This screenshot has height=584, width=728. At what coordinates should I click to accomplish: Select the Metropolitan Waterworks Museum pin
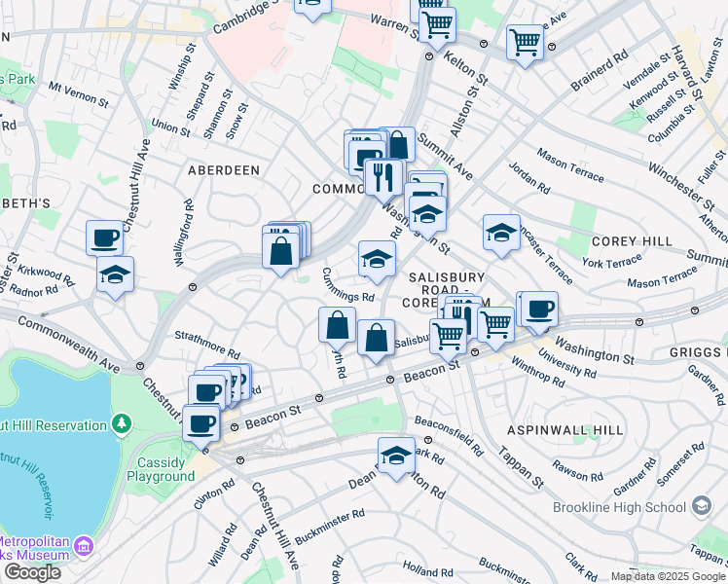tap(84, 546)
